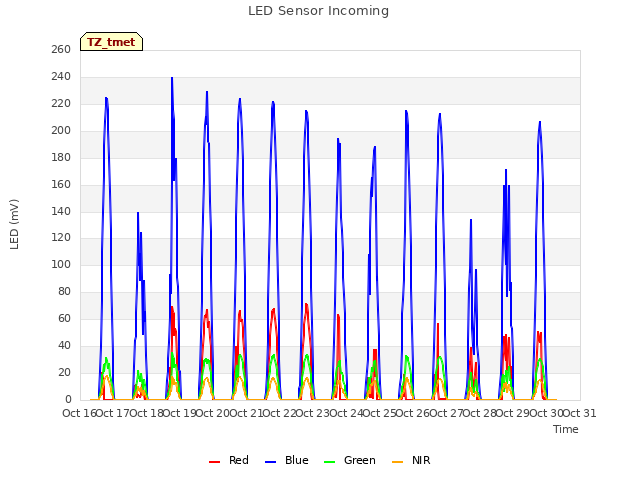Click the tallest blue peak at 240 mV
Image resolution: width=640 pixels, height=480 pixels.
[172, 78]
